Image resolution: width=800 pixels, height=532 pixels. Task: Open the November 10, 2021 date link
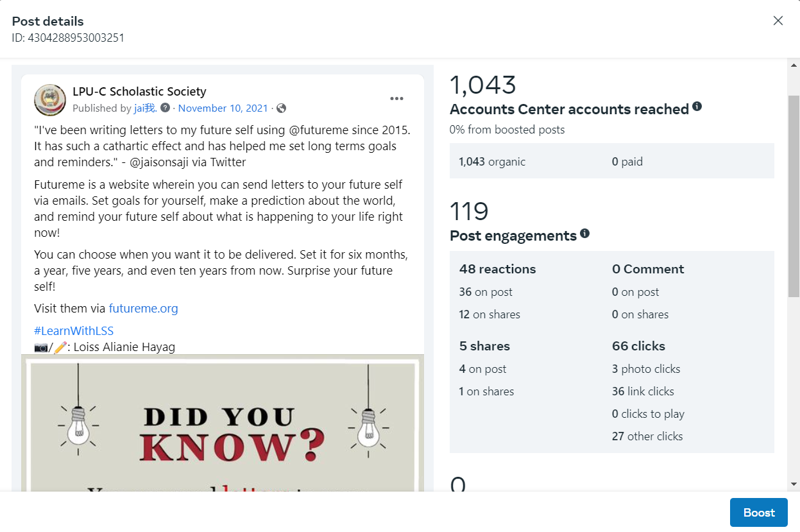(223, 108)
